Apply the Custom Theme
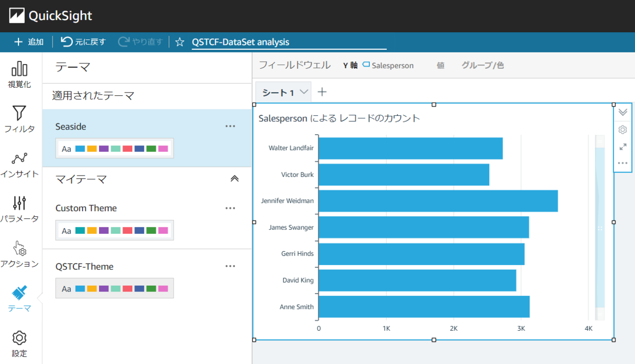Image resolution: width=635 pixels, height=364 pixels. pyautogui.click(x=147, y=220)
